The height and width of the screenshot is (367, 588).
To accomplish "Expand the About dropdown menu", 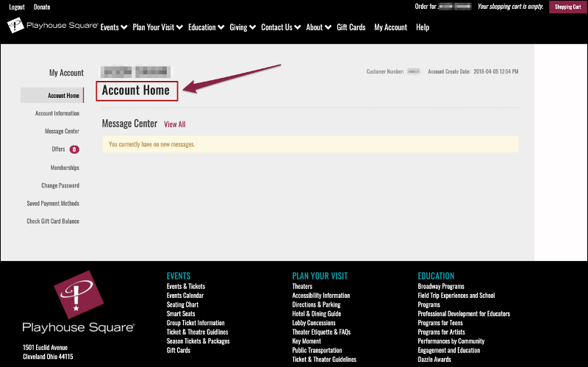I will click(x=318, y=27).
